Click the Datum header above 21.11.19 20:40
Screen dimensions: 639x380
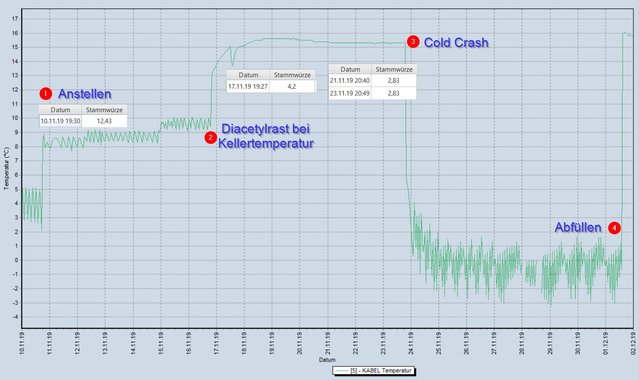[x=350, y=69]
